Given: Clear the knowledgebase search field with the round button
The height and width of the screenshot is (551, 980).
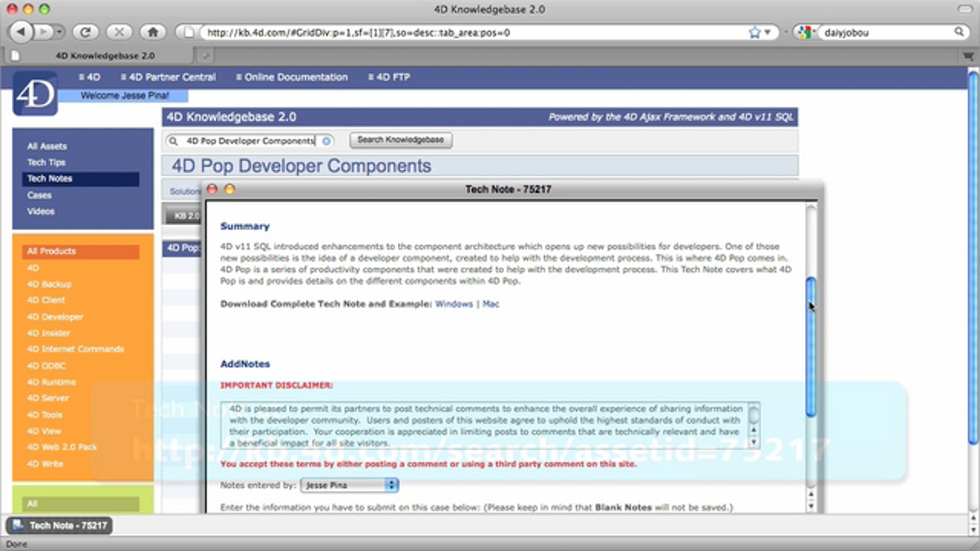Looking at the screenshot, I should pyautogui.click(x=326, y=141).
